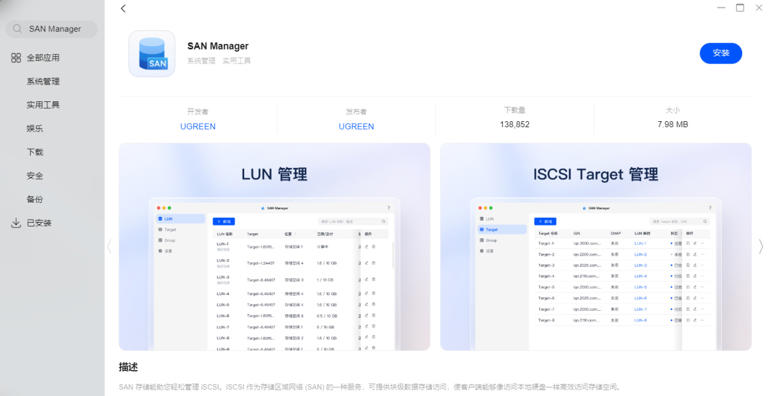Open the ISCSI Target 管理 screenshot preview

point(596,247)
